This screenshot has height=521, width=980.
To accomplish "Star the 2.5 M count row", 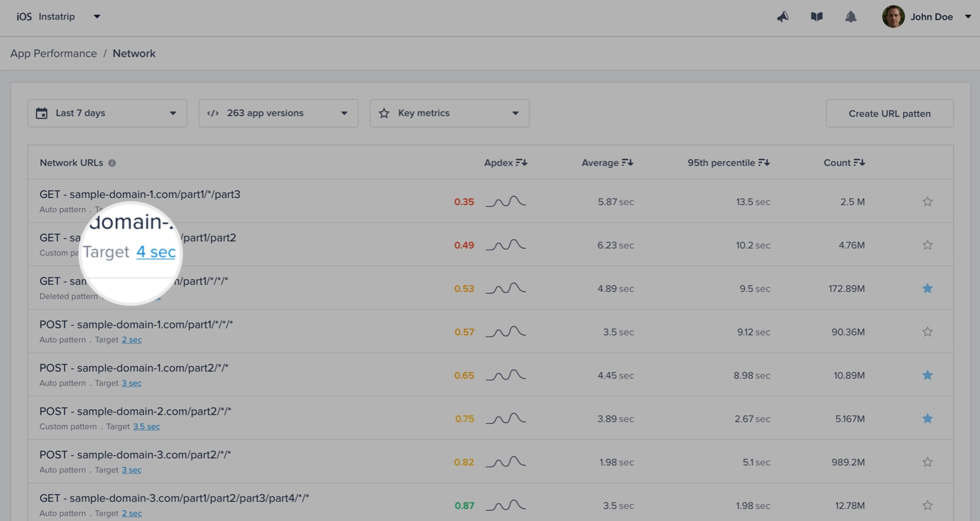I will pyautogui.click(x=927, y=202).
